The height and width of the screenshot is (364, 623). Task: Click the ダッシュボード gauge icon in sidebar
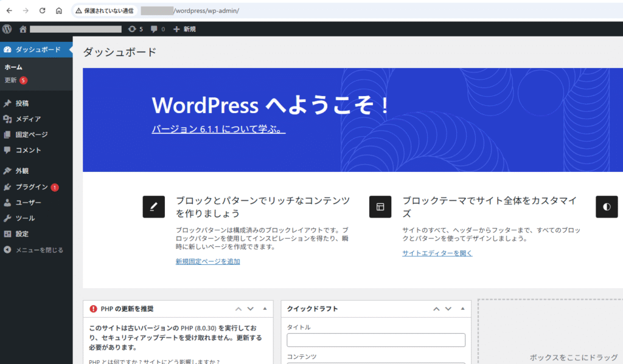tap(7, 50)
